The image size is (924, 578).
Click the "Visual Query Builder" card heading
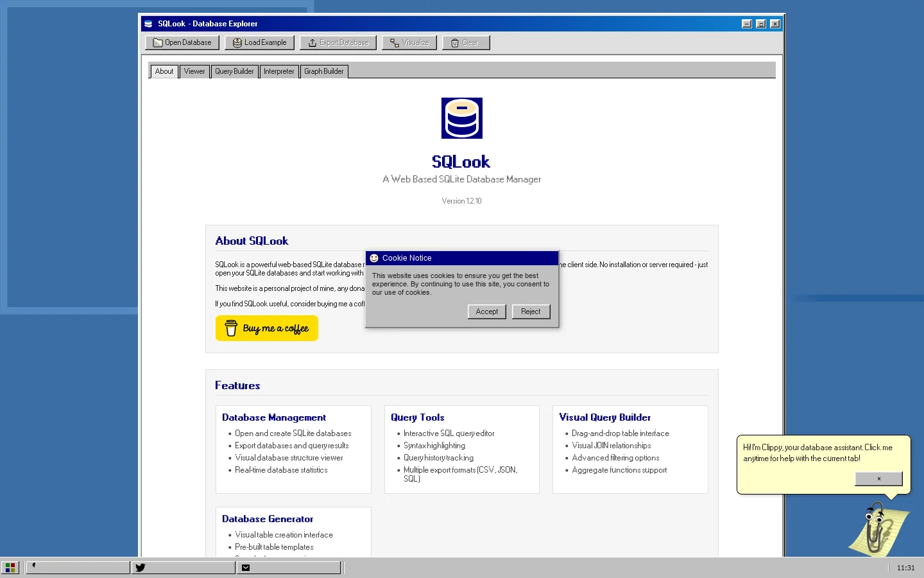coord(605,417)
